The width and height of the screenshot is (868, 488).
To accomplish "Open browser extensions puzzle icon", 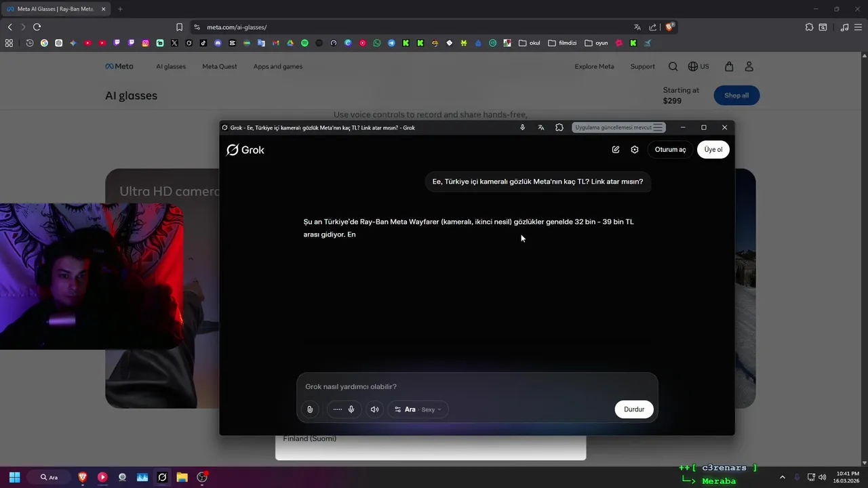I will pyautogui.click(x=809, y=27).
